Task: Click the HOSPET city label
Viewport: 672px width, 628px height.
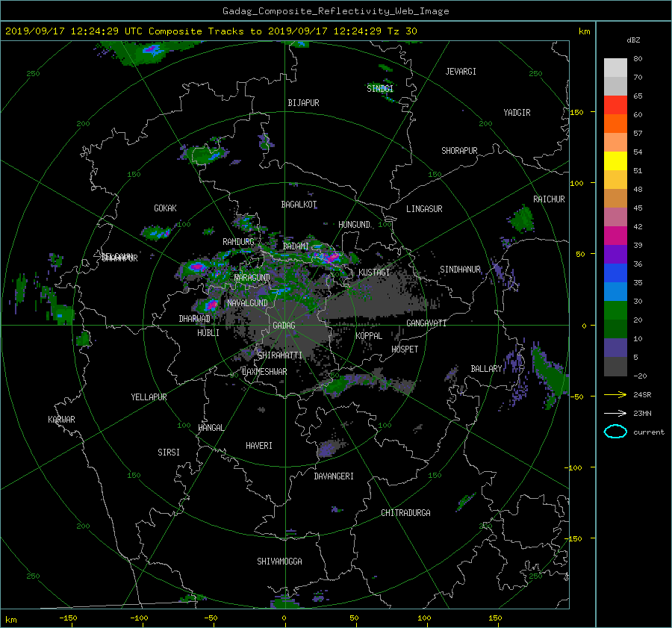Action: 405,349
